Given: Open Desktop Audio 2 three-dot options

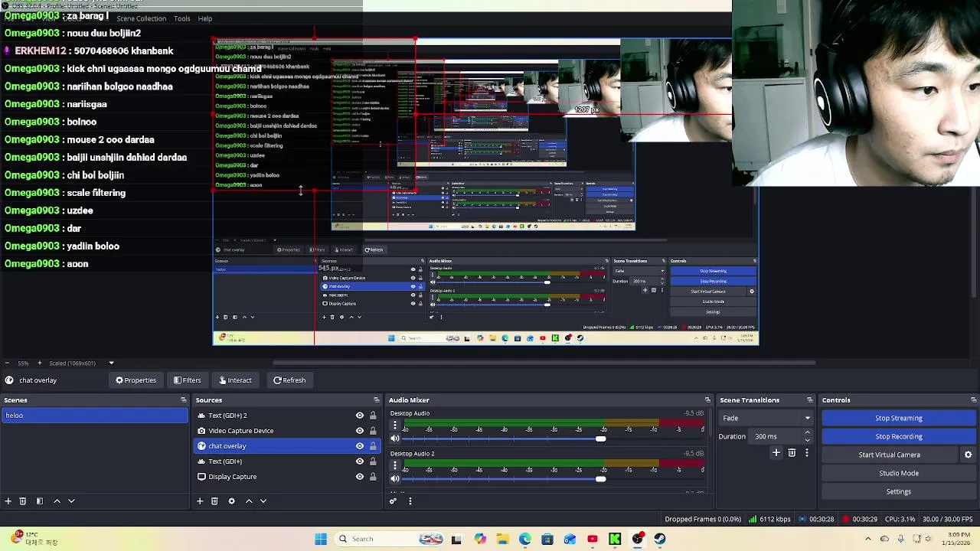Looking at the screenshot, I should click(x=395, y=465).
